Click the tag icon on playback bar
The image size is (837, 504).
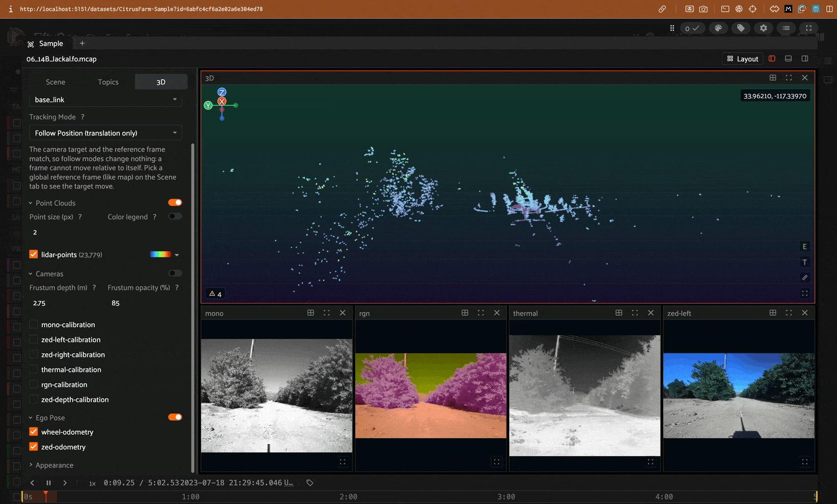(x=310, y=483)
